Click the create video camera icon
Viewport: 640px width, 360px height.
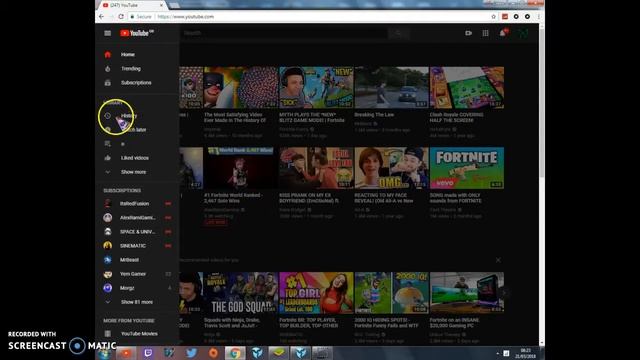tap(469, 33)
